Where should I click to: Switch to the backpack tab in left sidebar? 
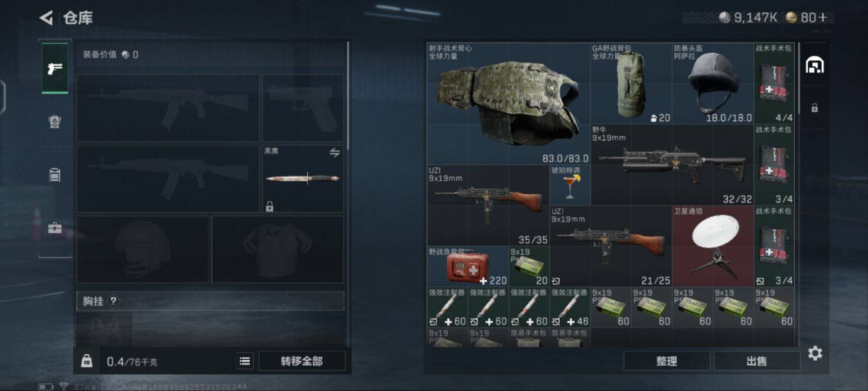[55, 122]
